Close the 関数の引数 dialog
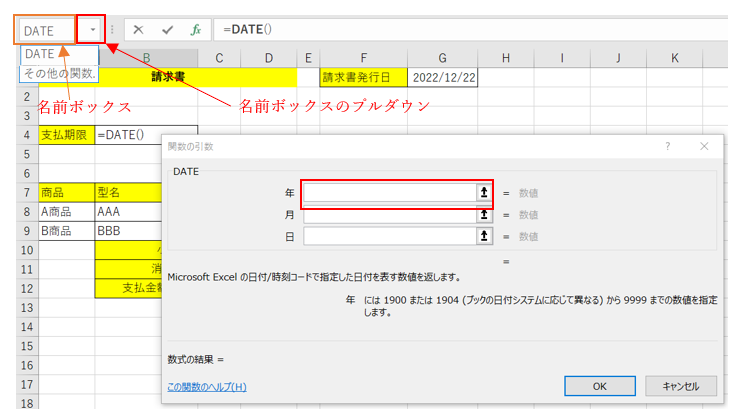 (704, 146)
